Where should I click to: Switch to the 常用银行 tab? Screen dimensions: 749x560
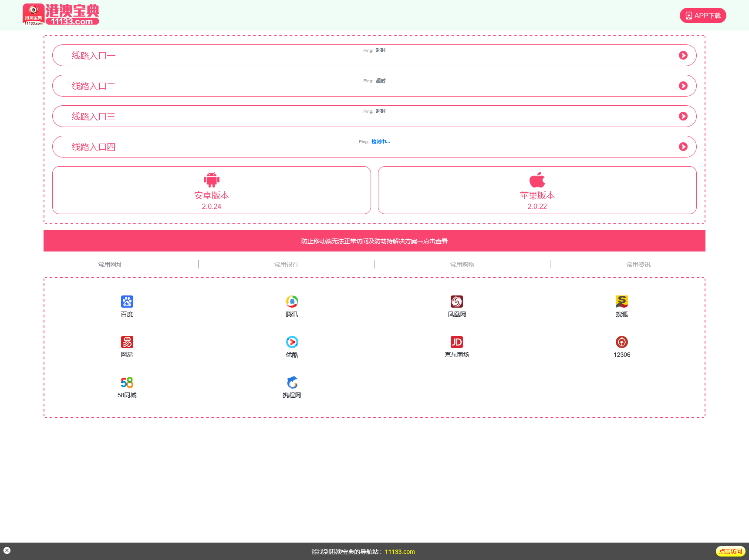[x=286, y=265]
